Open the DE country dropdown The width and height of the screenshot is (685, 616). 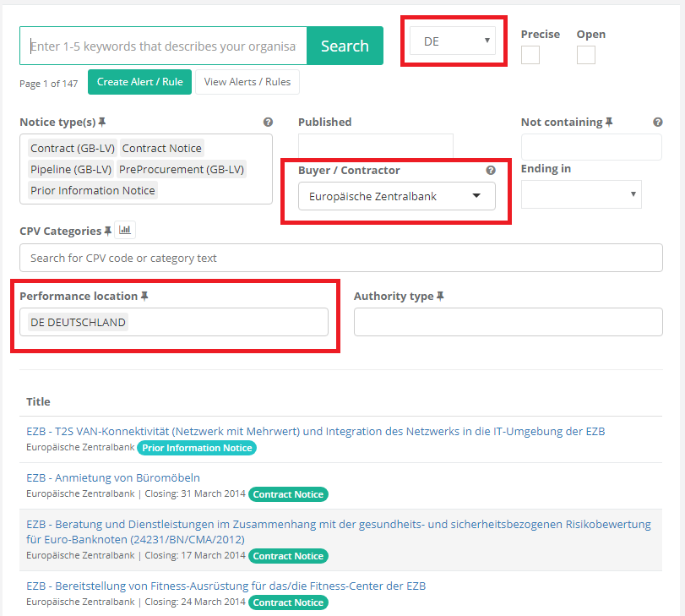pos(453,41)
